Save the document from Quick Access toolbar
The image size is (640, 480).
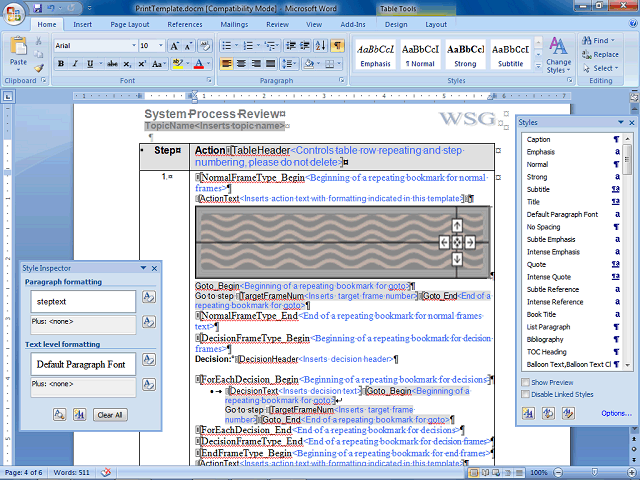click(37, 8)
